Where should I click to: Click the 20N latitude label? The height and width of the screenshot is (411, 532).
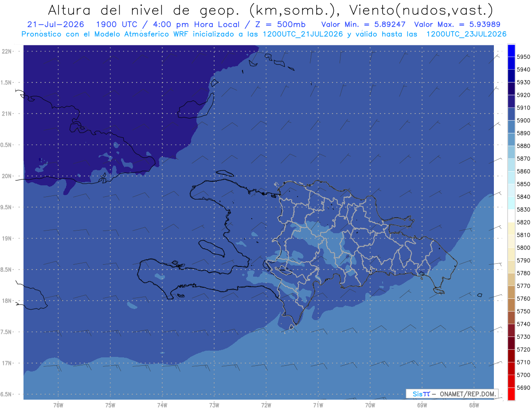pos(7,176)
